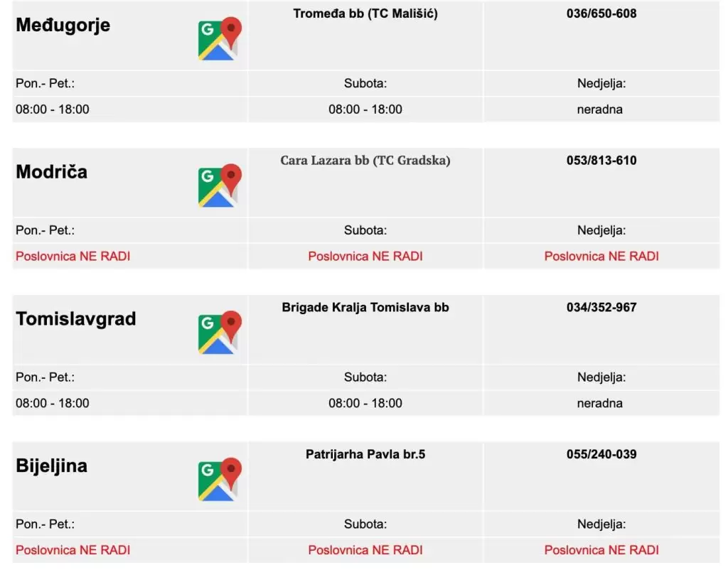This screenshot has height=570, width=728.
Task: Open Google Maps icon for Modriča
Action: click(220, 186)
